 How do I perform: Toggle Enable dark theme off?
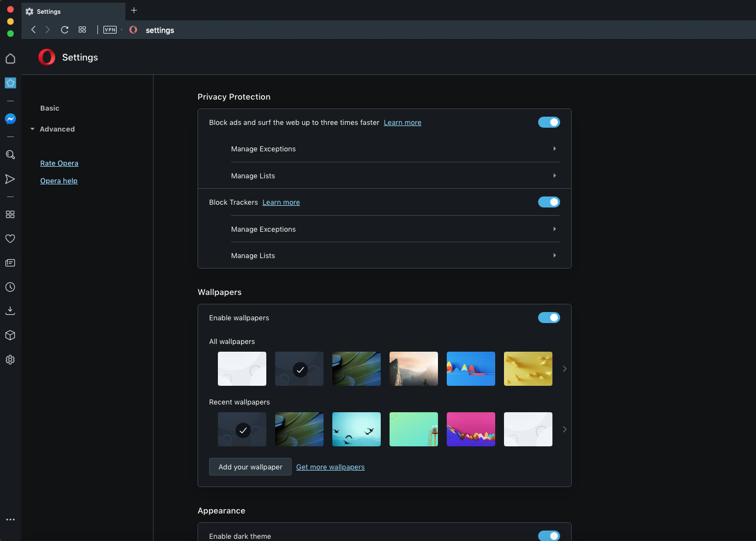tap(549, 535)
